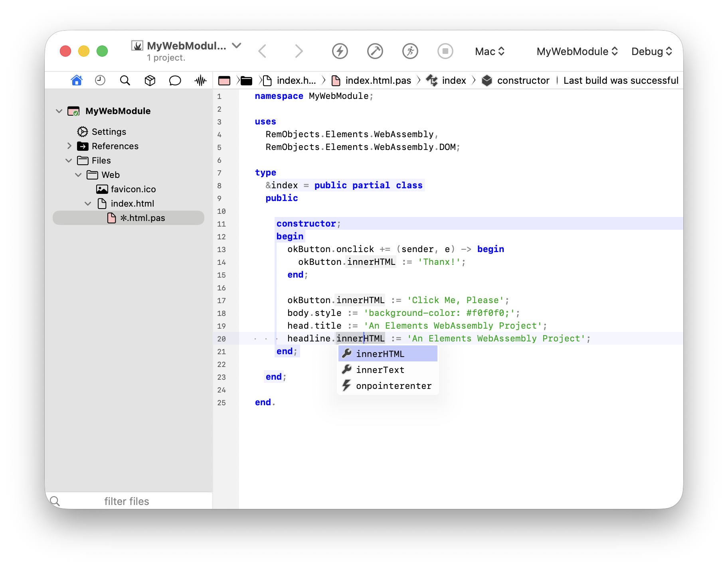Image resolution: width=728 pixels, height=568 pixels.
Task: Open the Debug (waveform) sidebar tab
Action: 200,80
